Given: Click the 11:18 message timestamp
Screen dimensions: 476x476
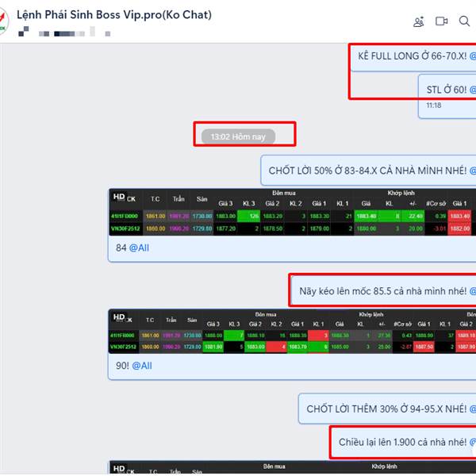Looking at the screenshot, I should click(x=433, y=106).
